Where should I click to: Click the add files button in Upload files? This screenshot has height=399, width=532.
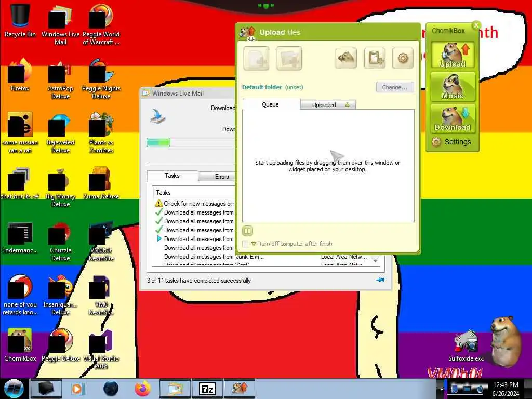click(256, 58)
